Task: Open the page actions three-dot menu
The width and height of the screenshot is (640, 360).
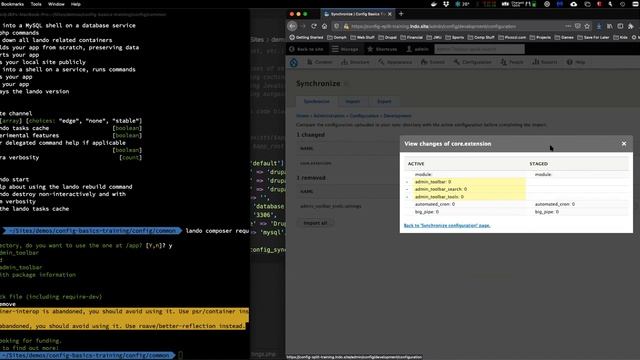Action: point(568,26)
